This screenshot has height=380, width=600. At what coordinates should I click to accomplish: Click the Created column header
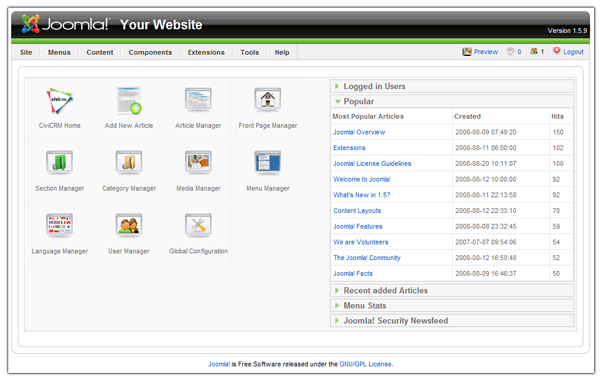click(x=467, y=116)
